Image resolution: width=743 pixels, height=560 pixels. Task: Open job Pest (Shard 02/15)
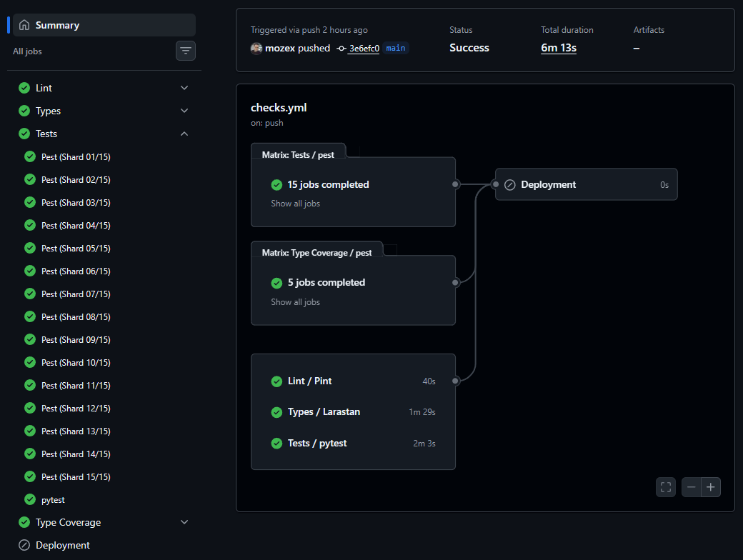pyautogui.click(x=76, y=179)
